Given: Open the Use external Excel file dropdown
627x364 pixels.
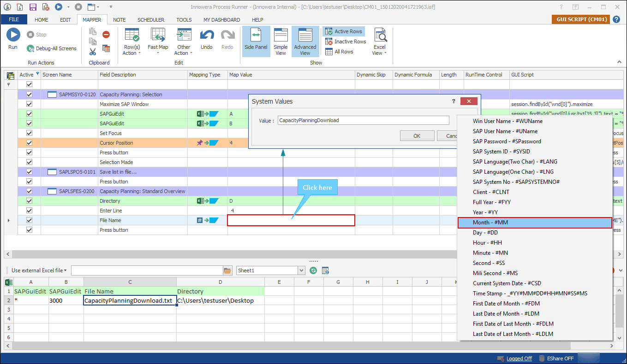Looking at the screenshot, I should 39,270.
